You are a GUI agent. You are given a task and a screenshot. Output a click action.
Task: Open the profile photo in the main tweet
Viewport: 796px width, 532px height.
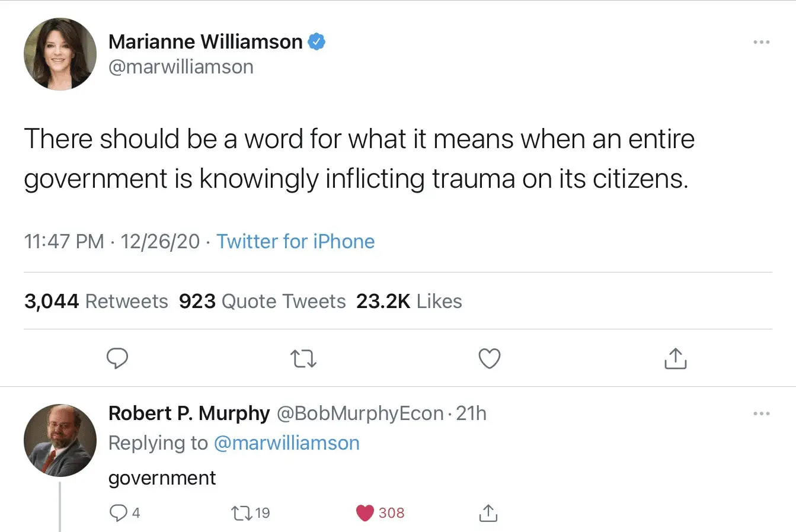60,54
